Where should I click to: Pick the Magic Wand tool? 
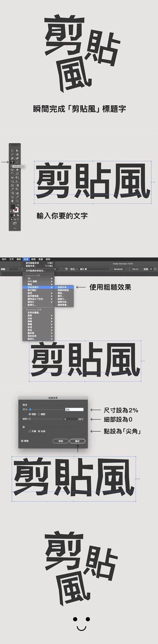tap(12, 154)
